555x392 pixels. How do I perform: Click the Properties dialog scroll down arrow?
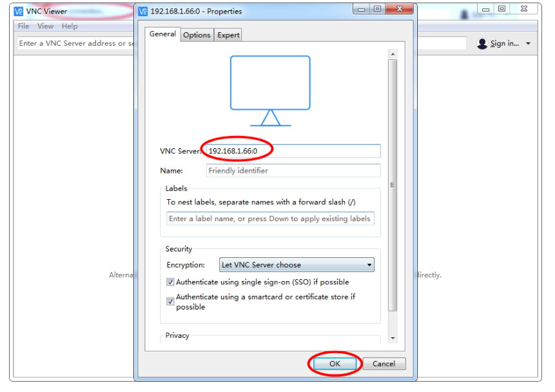(x=393, y=338)
